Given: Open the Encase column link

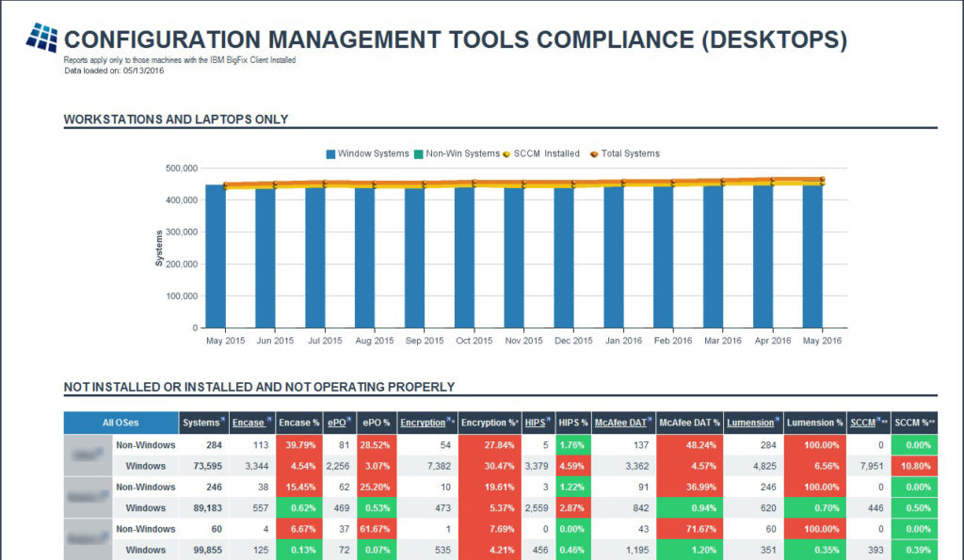Looking at the screenshot, I should [249, 423].
